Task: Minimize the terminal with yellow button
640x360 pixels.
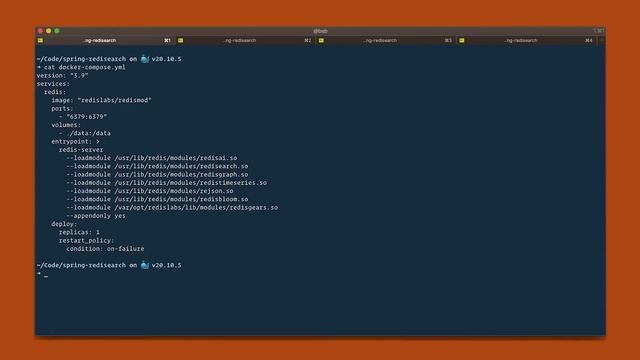Action: coord(49,31)
